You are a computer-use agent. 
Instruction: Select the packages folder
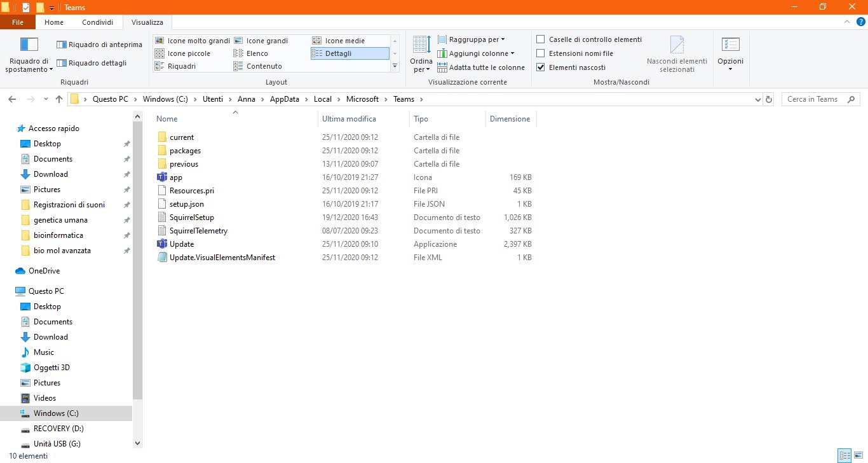pos(185,151)
